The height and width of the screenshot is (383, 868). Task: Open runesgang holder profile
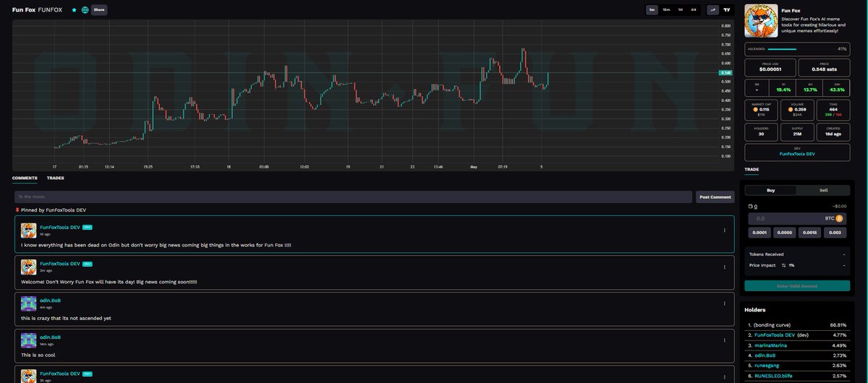coord(767,366)
